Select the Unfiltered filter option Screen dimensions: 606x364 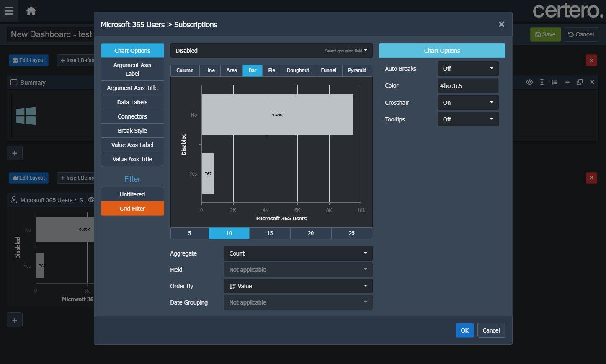(x=132, y=194)
